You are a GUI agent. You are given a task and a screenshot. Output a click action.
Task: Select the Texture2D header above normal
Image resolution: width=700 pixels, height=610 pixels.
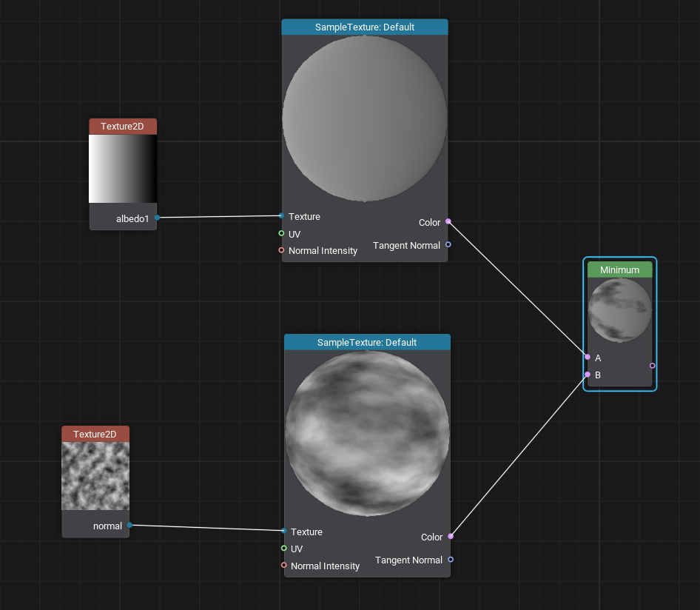click(95, 434)
